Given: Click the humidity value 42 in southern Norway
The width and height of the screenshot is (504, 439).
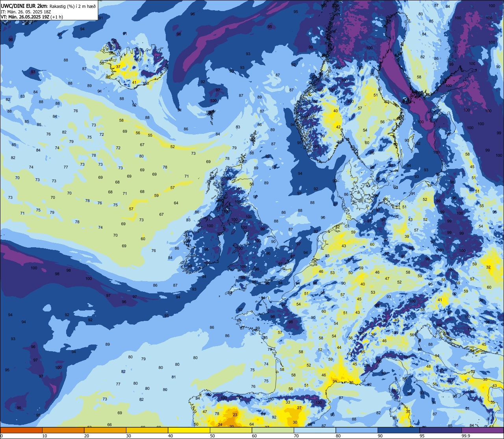Looking at the screenshot, I should (338, 127).
